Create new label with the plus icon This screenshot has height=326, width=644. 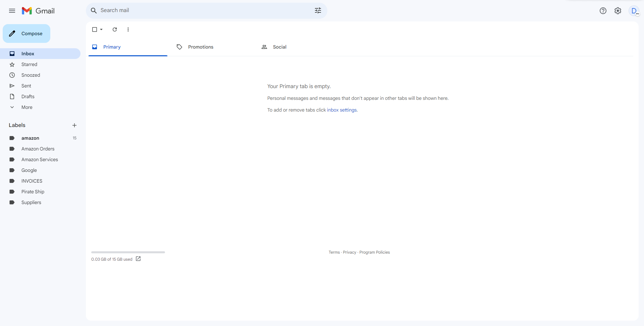tap(74, 125)
